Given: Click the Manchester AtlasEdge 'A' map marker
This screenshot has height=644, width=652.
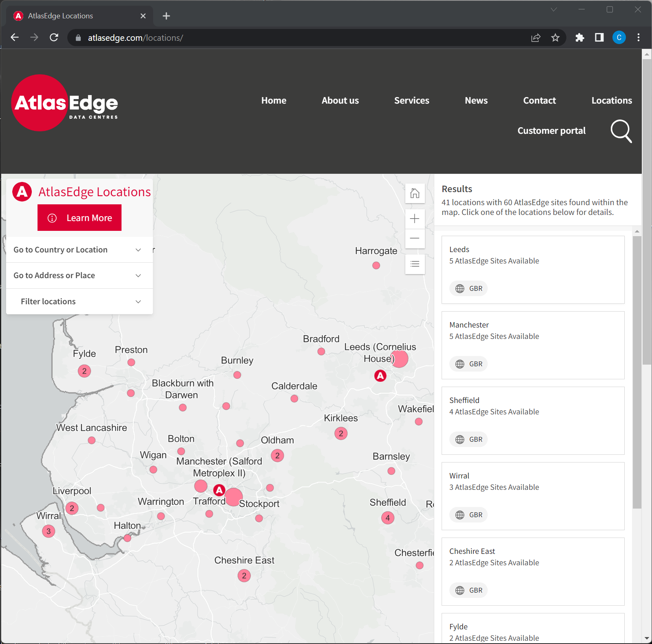Looking at the screenshot, I should pos(219,490).
